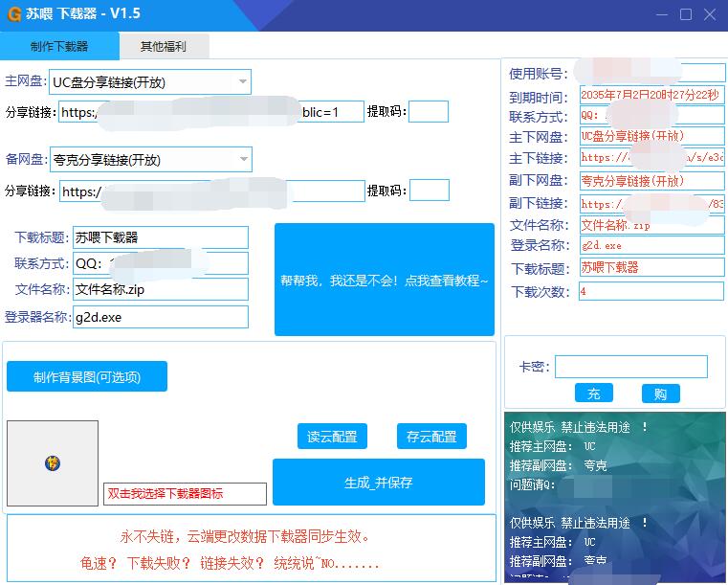Viewport: 728px width, 585px height.
Task: Click the downloader icon preview thumbnail
Action: pyautogui.click(x=53, y=463)
